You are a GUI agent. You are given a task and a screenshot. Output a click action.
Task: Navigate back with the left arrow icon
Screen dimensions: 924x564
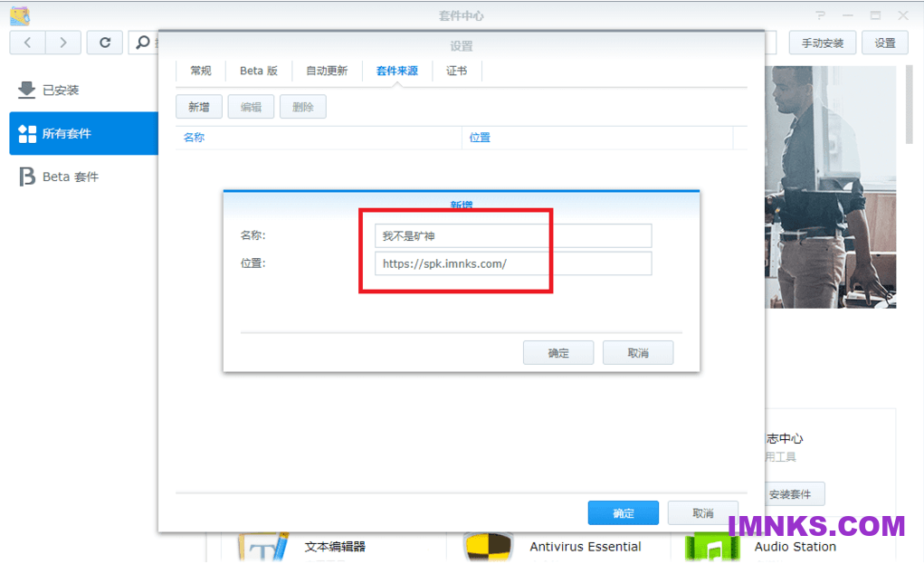(27, 42)
